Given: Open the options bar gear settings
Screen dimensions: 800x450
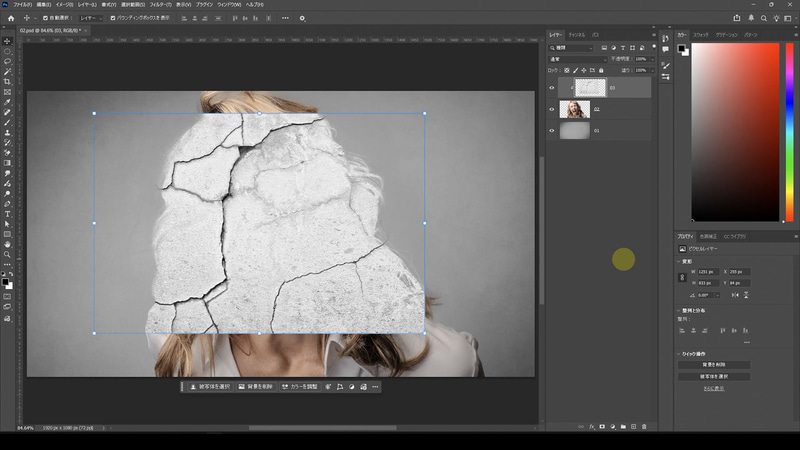Looking at the screenshot, I should [302, 18].
